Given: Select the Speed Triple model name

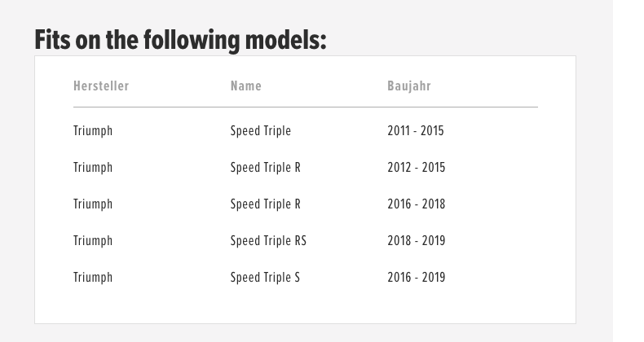Looking at the screenshot, I should [260, 131].
